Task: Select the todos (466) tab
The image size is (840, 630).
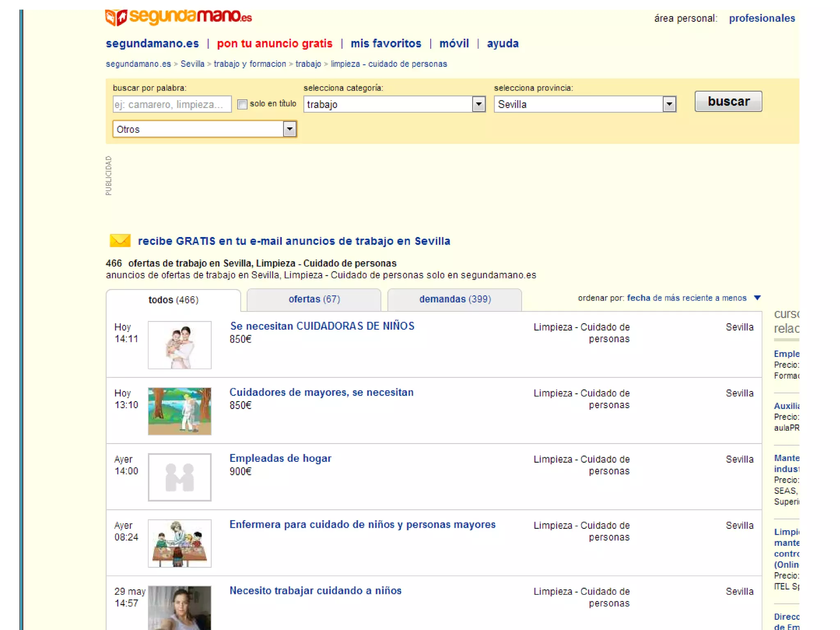Action: pyautogui.click(x=173, y=300)
